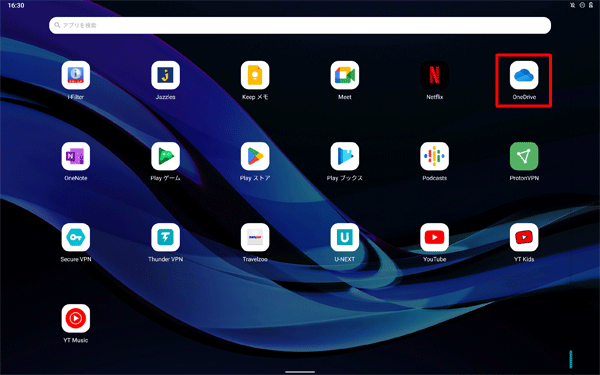Launch the YT Kids app
Image resolution: width=600 pixels, height=375 pixels.
(524, 237)
